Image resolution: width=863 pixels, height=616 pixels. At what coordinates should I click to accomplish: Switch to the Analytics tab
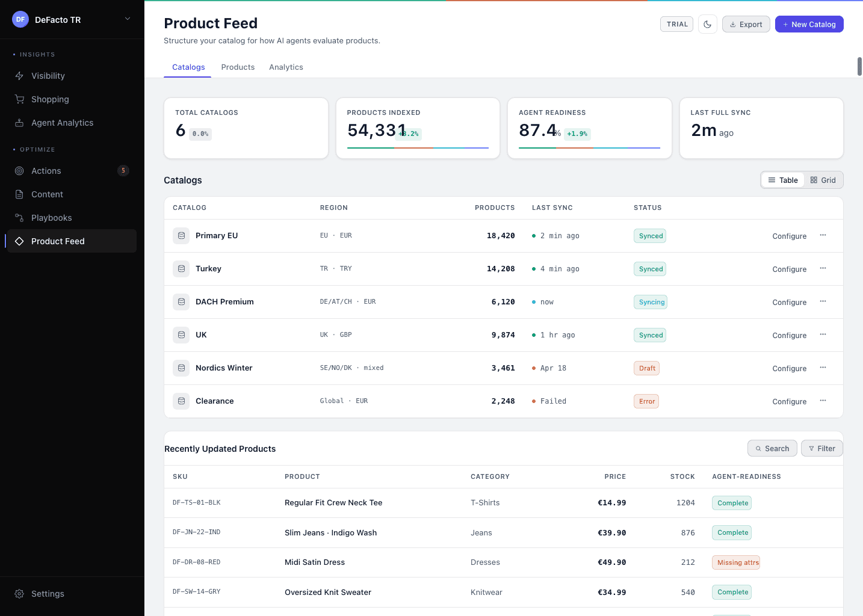[x=286, y=67]
